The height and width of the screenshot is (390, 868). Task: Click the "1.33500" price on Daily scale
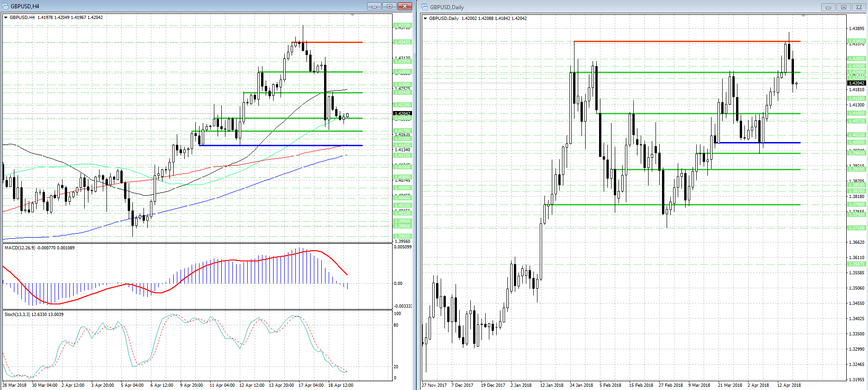pos(856,334)
